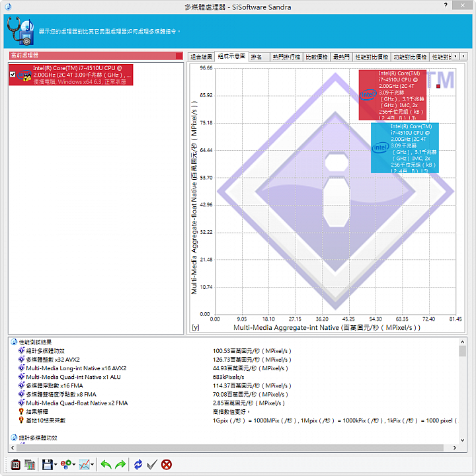This screenshot has height=476, width=476.
Task: Click the 性能測試結果 section icon
Action: (14, 342)
